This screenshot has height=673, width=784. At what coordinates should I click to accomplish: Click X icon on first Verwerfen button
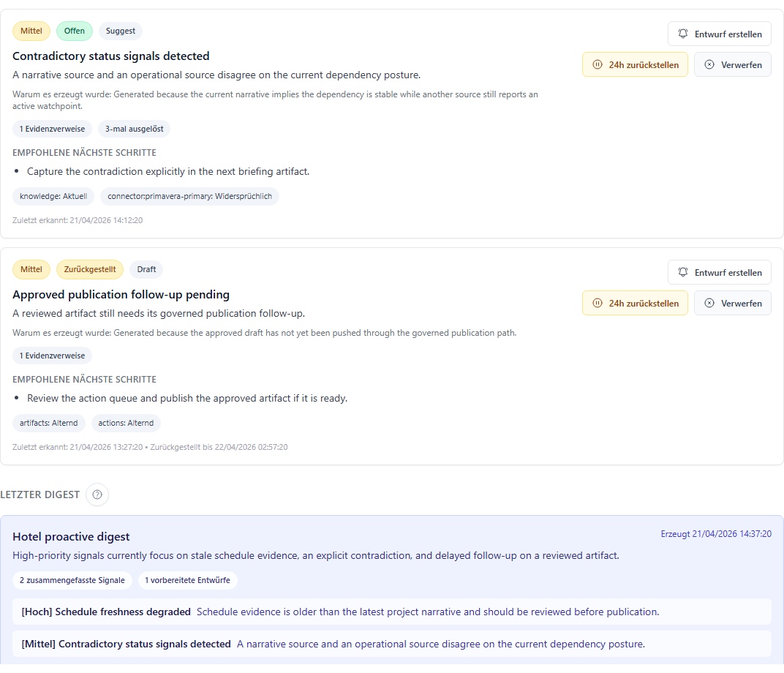(x=709, y=64)
